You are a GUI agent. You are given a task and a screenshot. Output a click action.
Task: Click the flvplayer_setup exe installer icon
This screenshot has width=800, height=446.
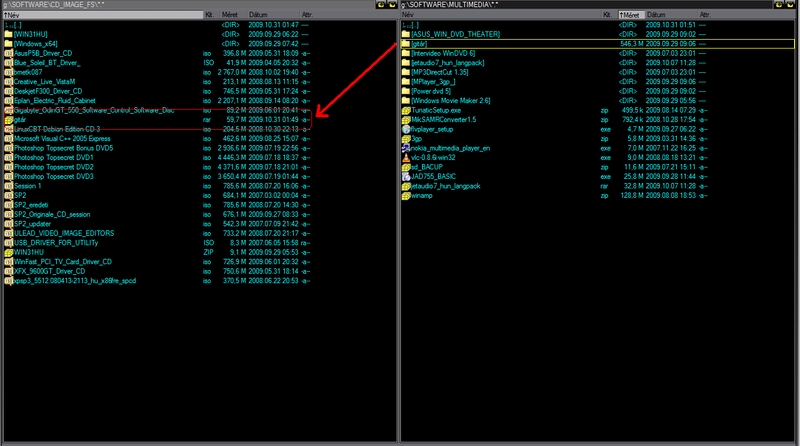point(406,129)
